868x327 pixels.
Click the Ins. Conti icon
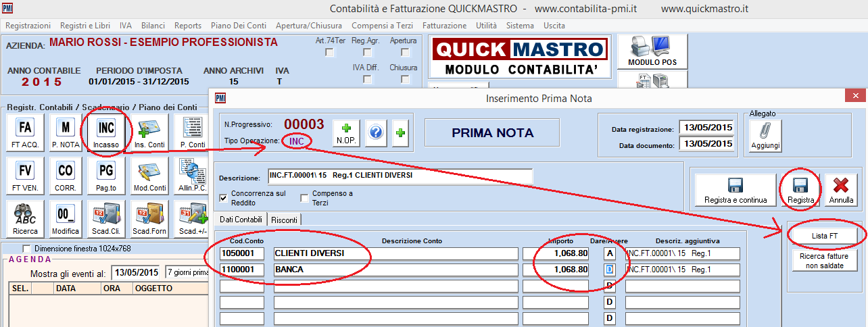coord(149,132)
